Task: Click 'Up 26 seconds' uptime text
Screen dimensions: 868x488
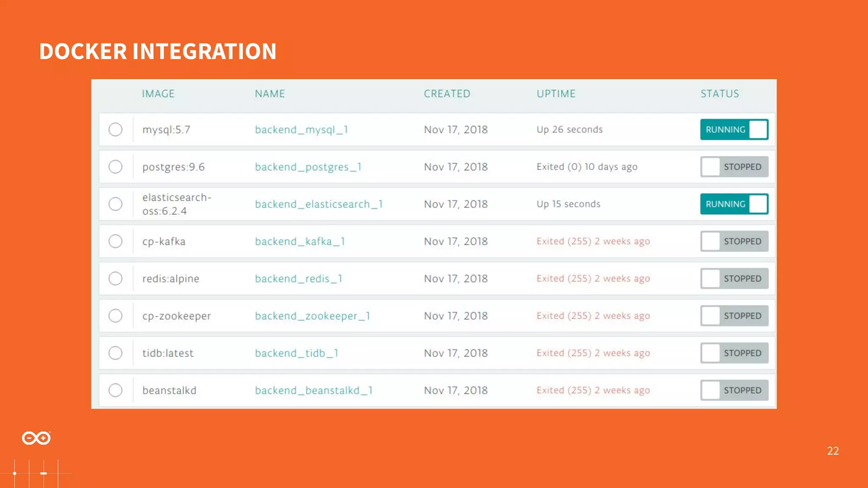Action: pyautogui.click(x=570, y=130)
